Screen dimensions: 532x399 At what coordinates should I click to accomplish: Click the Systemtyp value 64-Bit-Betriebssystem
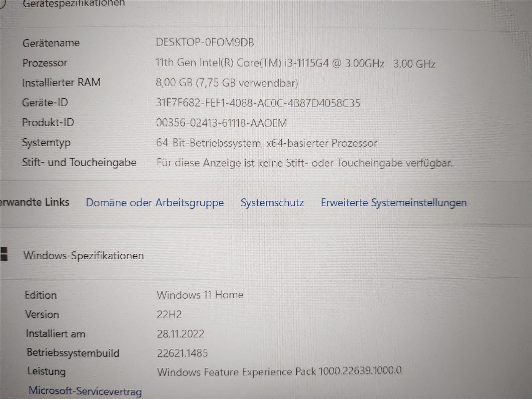coord(266,143)
